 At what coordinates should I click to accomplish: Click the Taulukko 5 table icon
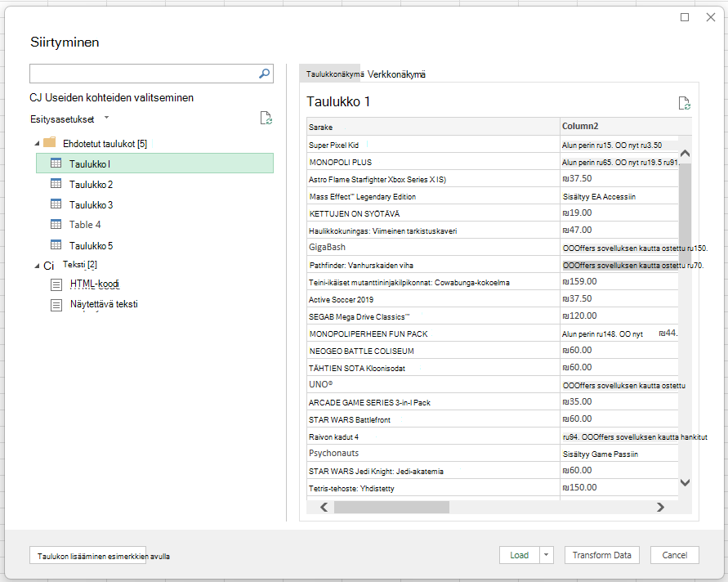tap(56, 244)
